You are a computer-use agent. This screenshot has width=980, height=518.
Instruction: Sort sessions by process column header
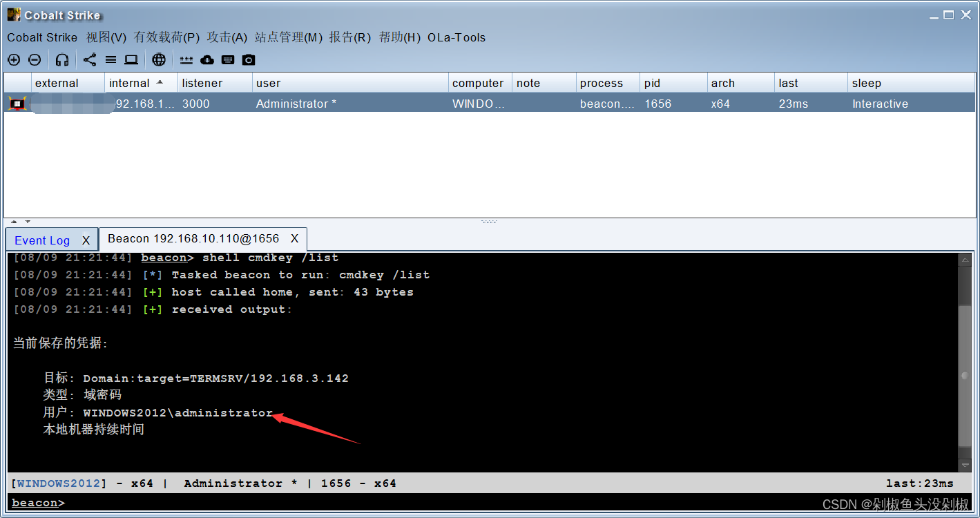click(608, 83)
